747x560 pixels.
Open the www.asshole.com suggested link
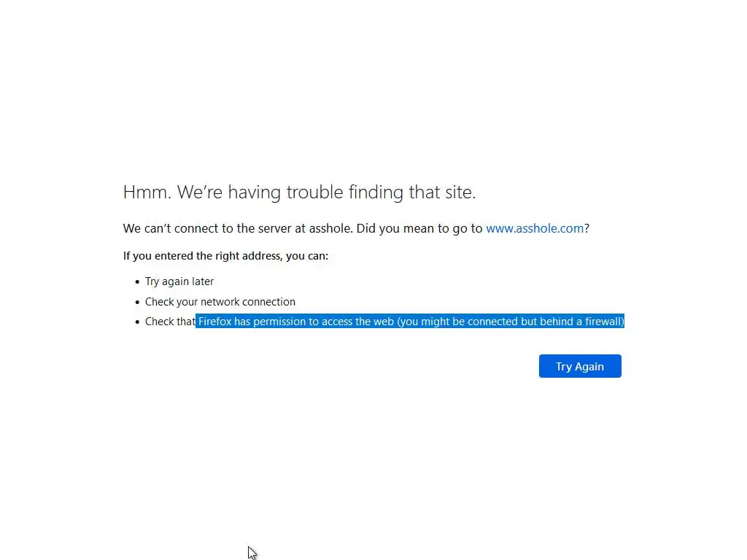point(535,228)
